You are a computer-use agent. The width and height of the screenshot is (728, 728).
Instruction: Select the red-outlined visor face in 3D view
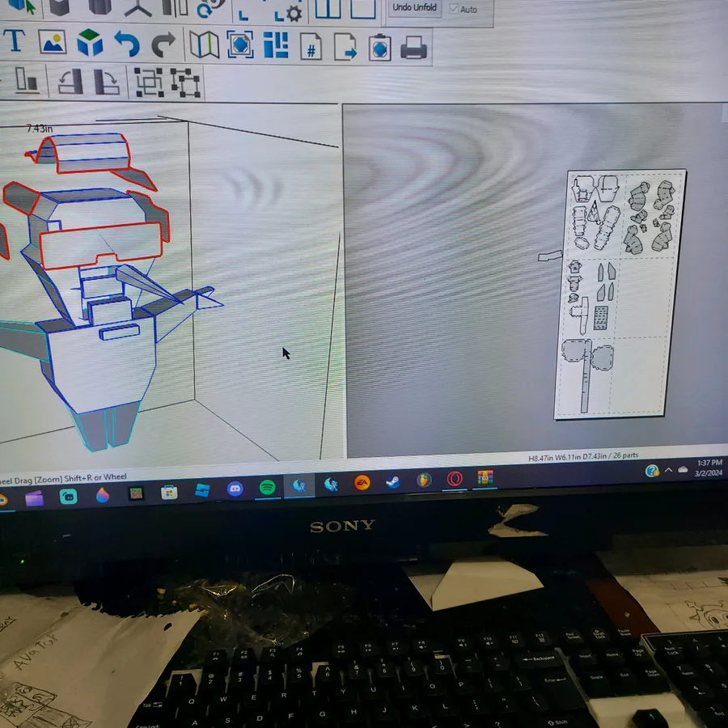click(101, 244)
